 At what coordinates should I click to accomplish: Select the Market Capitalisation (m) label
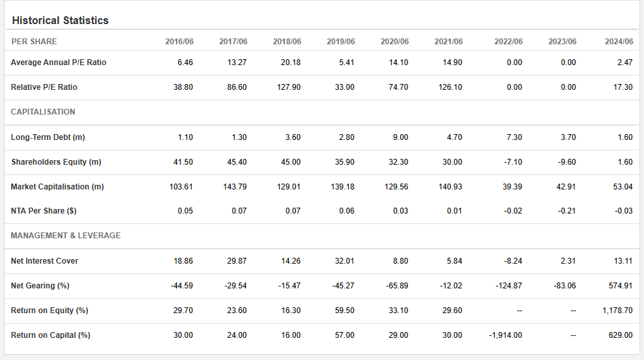pyautogui.click(x=57, y=187)
